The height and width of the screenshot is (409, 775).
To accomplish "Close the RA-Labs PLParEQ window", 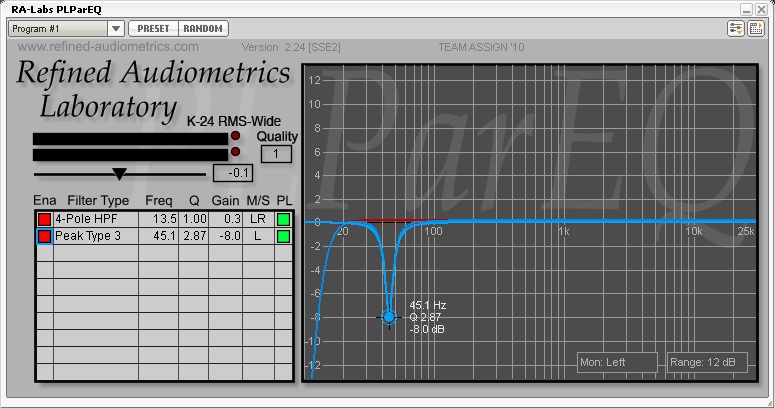I will pos(761,9).
